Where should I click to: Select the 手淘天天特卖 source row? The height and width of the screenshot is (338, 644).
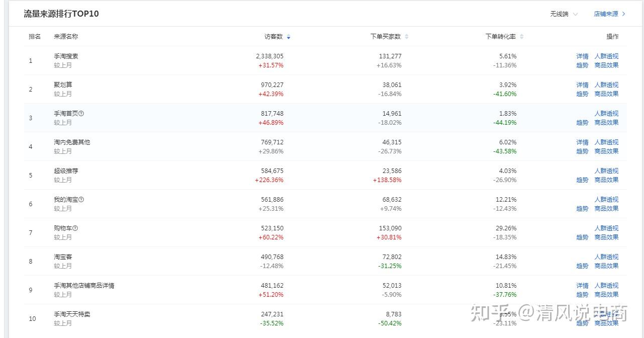pyautogui.click(x=325, y=318)
